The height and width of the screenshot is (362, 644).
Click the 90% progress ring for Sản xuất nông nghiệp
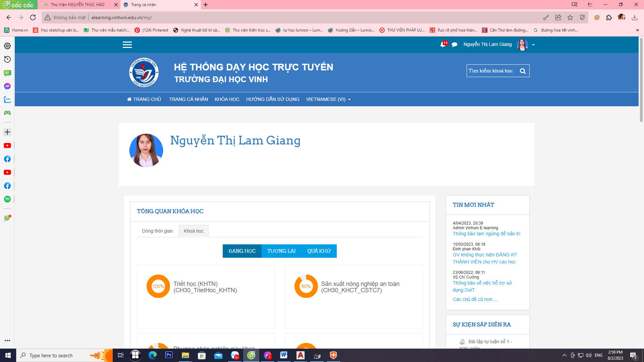point(306,286)
